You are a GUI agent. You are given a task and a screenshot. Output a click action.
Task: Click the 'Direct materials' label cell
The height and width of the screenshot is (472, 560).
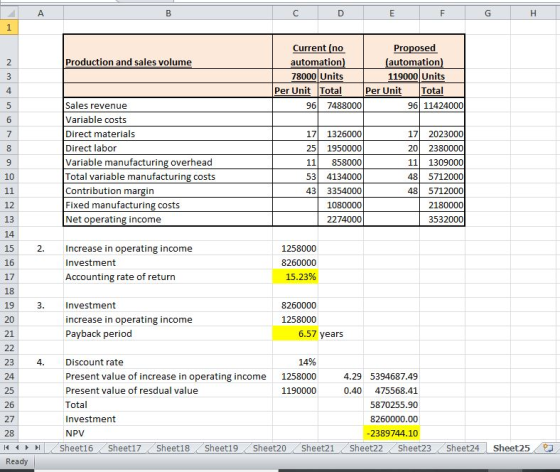(x=168, y=134)
